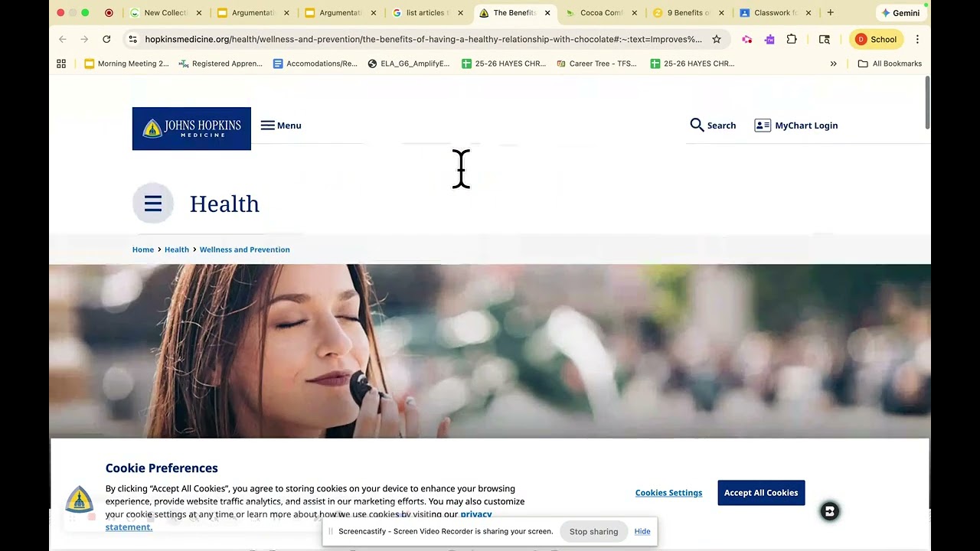Close the 9 Benefits tab

(721, 13)
